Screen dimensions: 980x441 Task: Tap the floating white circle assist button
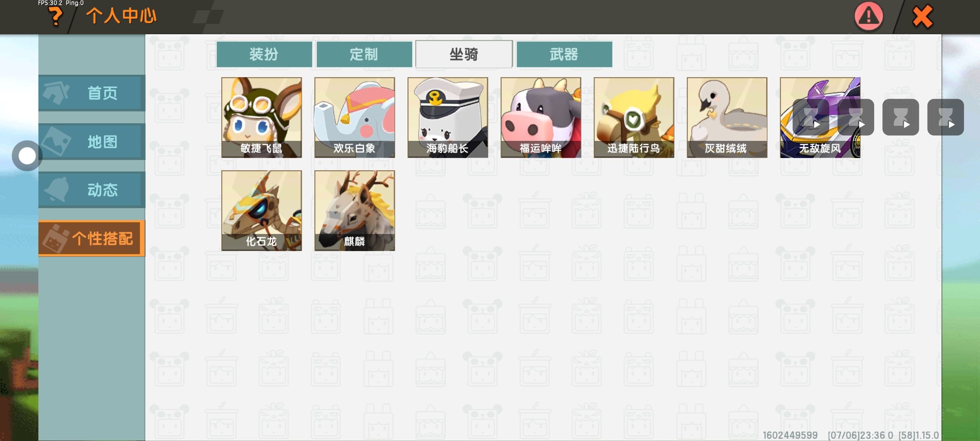tap(27, 156)
